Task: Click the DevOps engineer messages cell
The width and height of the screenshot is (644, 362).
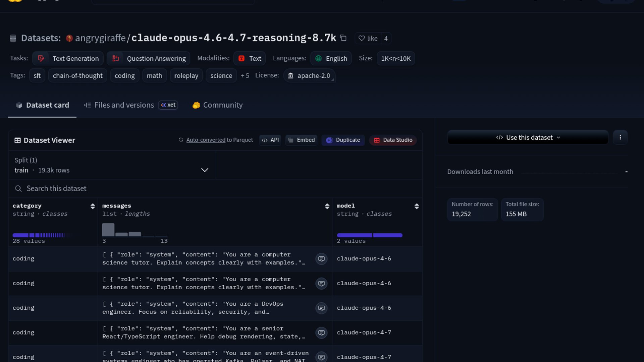Action: (x=215, y=308)
